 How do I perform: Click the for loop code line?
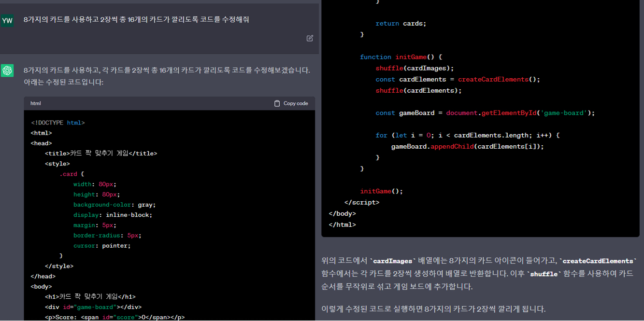click(x=467, y=135)
